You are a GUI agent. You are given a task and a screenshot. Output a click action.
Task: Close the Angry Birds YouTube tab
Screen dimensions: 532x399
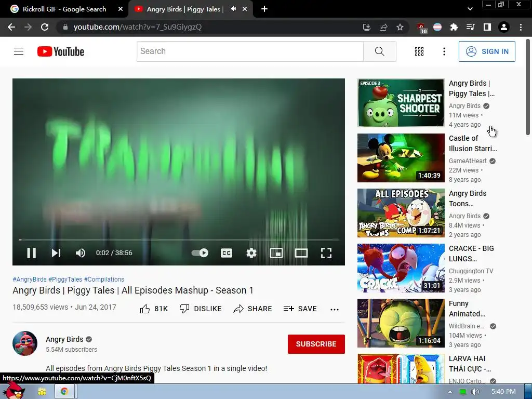(x=245, y=9)
